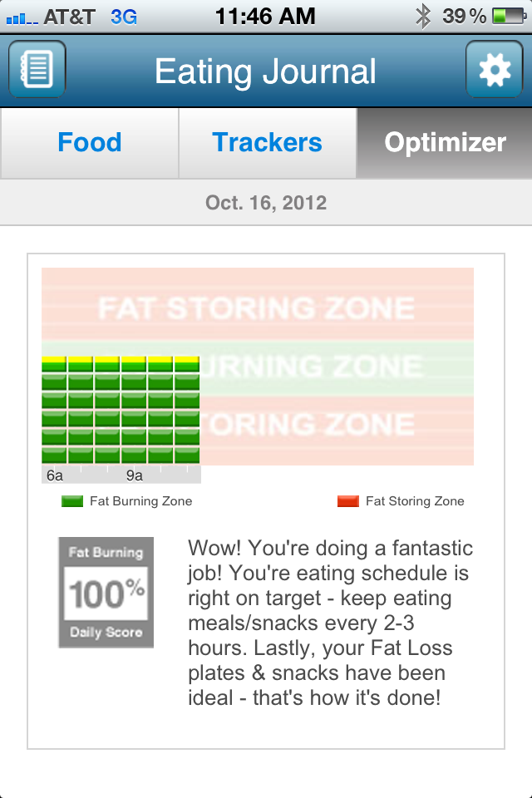Tap the top FAT STORING ZONE band
532x798 pixels.
(256, 308)
